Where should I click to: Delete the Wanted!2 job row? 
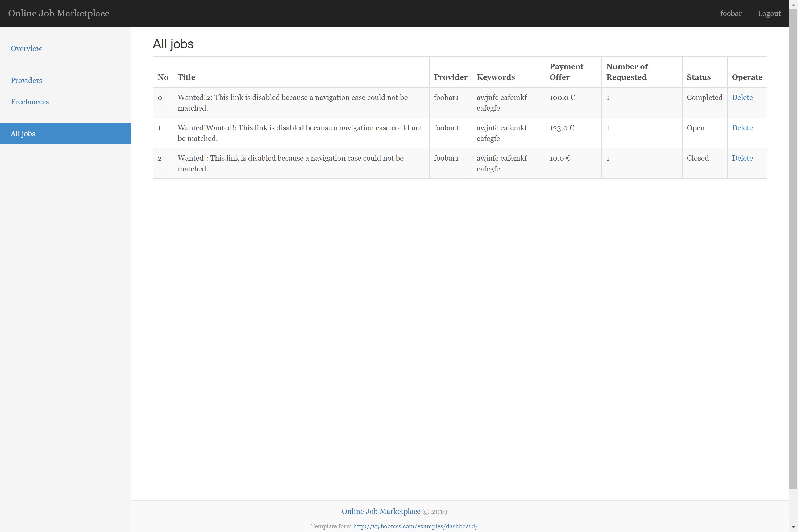click(x=742, y=98)
